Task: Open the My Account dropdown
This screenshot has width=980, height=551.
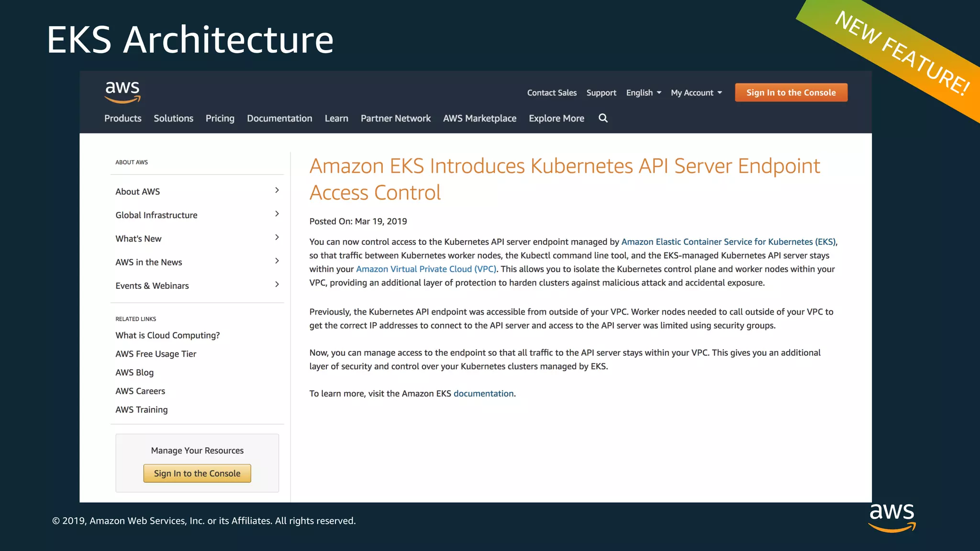Action: click(x=696, y=93)
